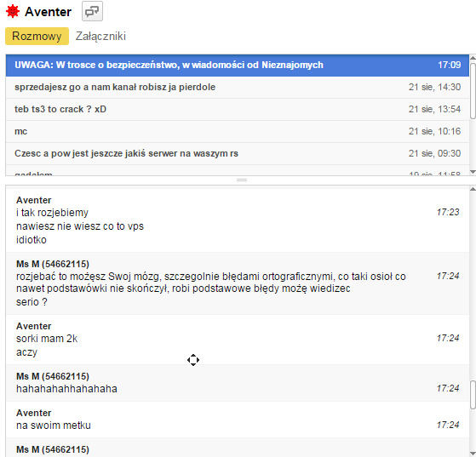Click Aventer contact name in header
This screenshot has height=457, width=476.
[48, 12]
